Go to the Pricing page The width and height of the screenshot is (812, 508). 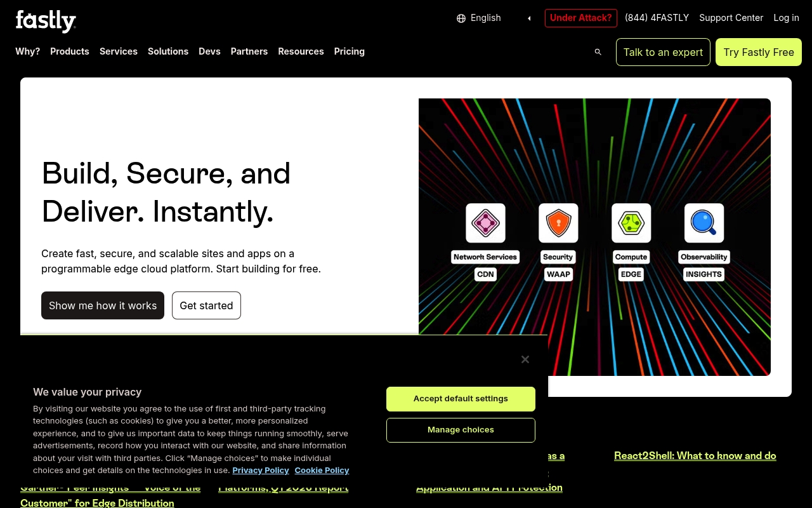(350, 51)
